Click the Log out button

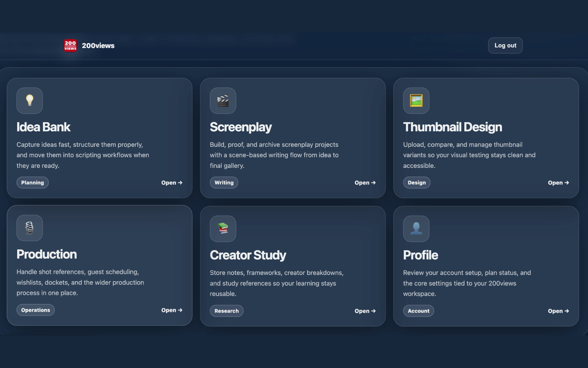pyautogui.click(x=505, y=45)
